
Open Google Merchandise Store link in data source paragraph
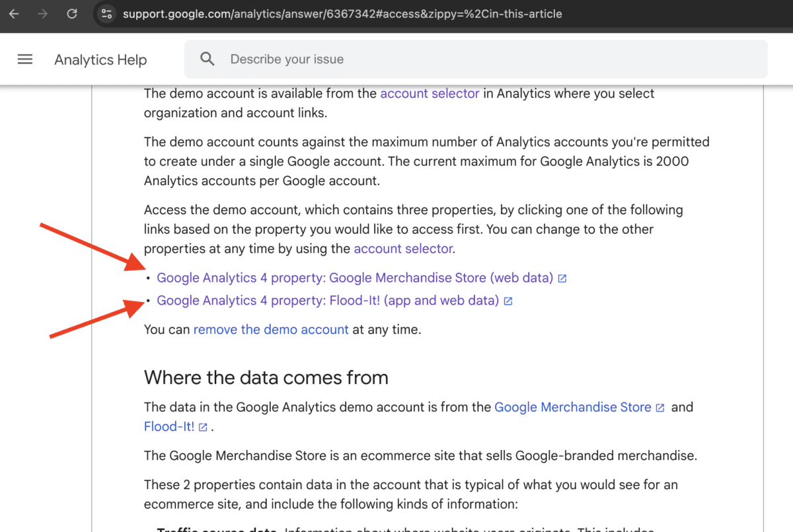point(573,407)
